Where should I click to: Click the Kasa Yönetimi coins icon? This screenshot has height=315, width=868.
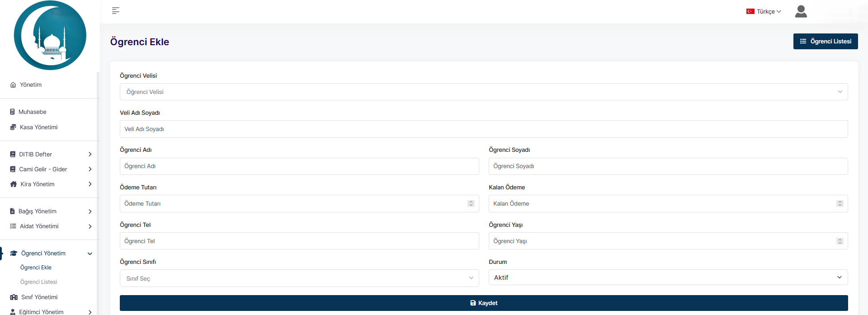point(13,127)
